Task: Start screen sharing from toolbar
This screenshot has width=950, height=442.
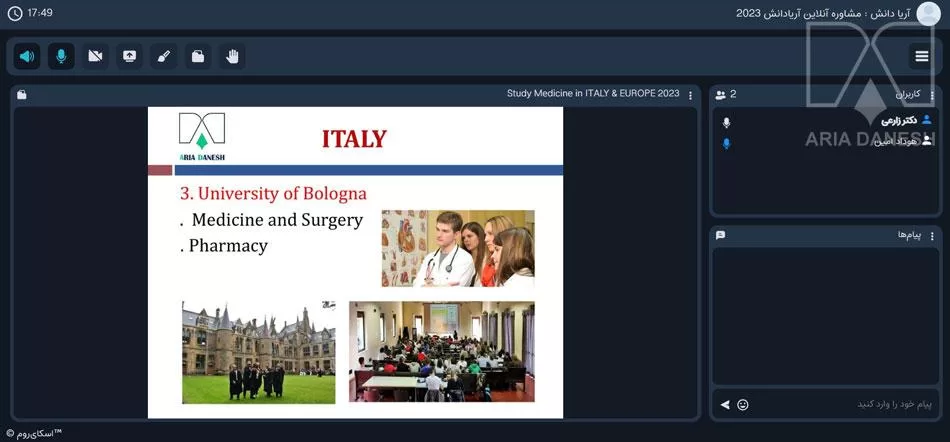Action: [130, 56]
